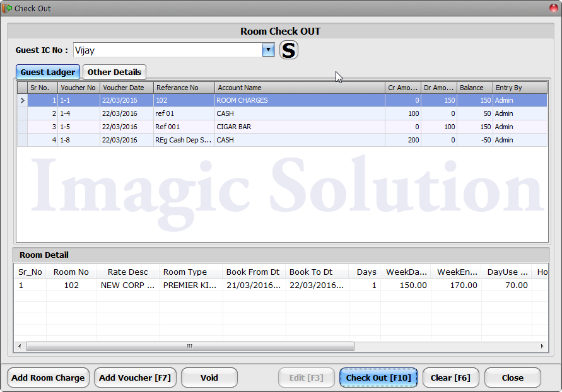Click the 'PREMIER KI...' room type cell

(190, 285)
